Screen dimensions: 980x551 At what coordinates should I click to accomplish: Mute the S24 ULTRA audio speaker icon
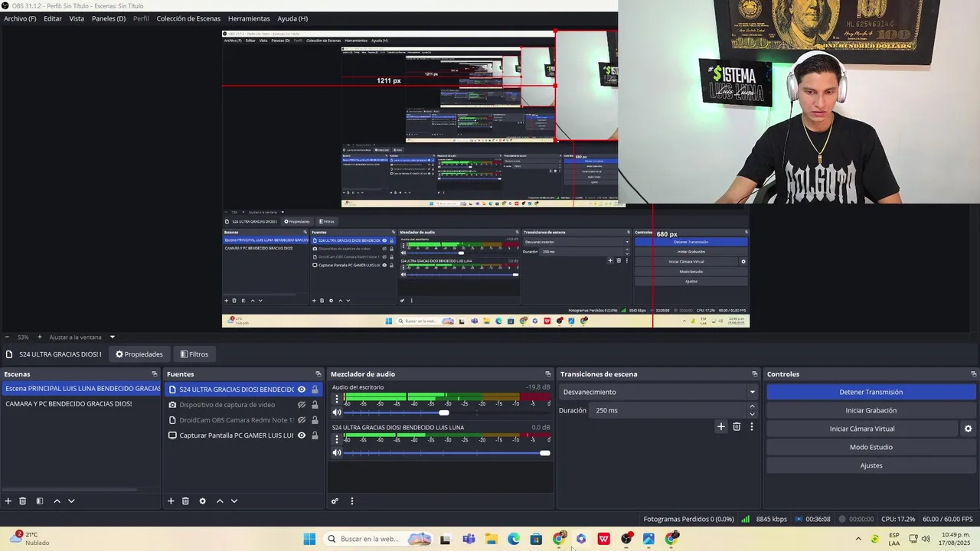click(337, 452)
